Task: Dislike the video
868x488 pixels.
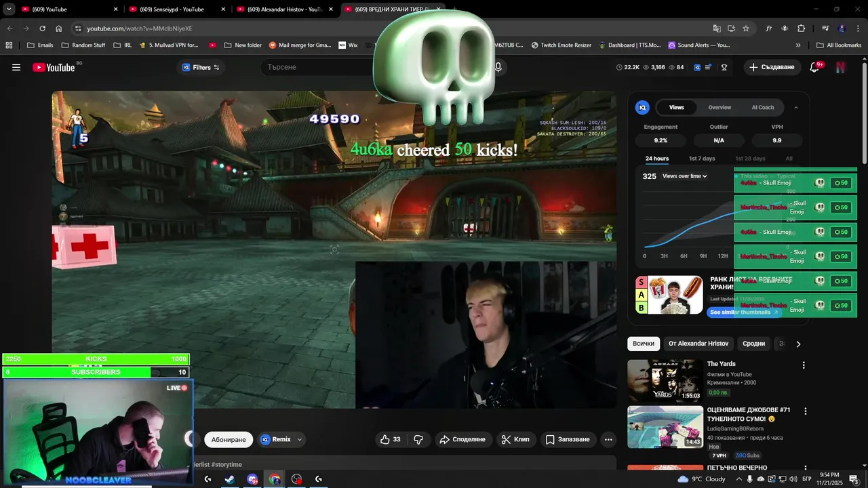Action: pos(418,440)
